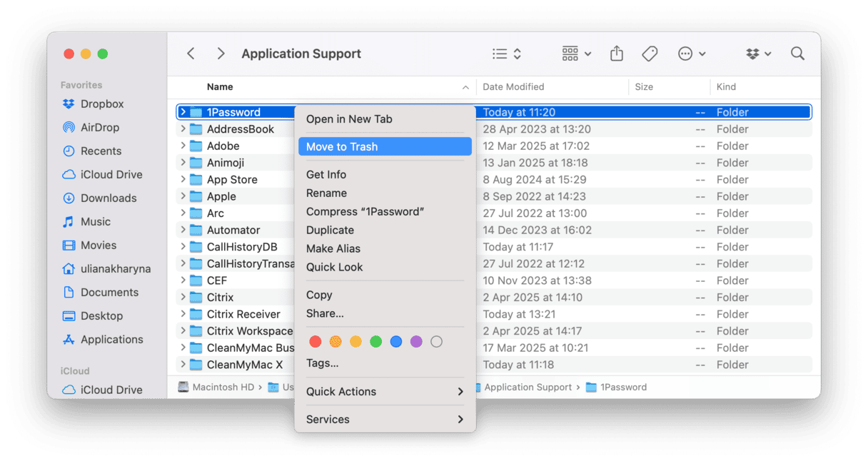Sort by the Date Modified column
This screenshot has height=461, width=868.
(513, 87)
